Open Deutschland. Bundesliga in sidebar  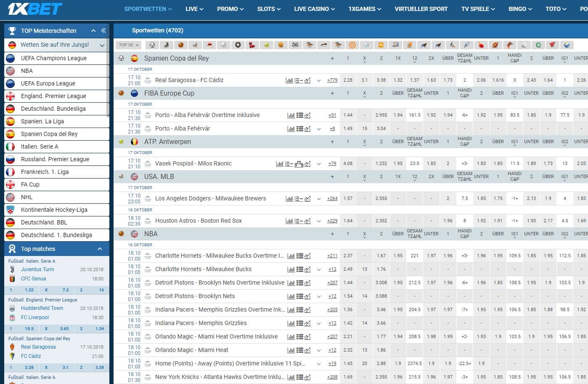(x=57, y=109)
